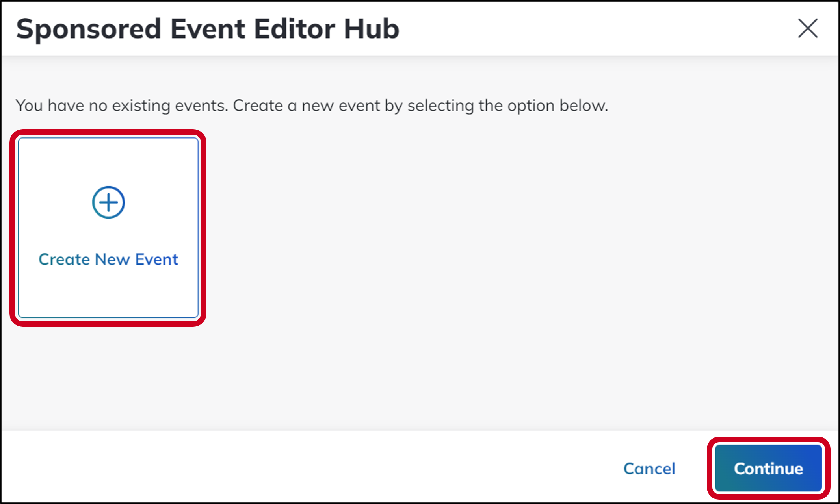Click the plus inside the white card
The image size is (840, 504).
[x=108, y=202]
